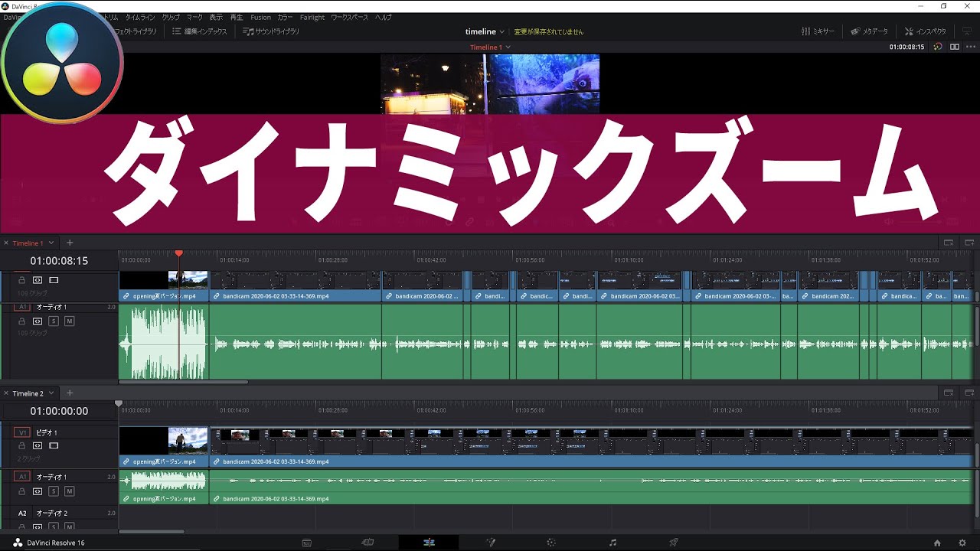Image resolution: width=980 pixels, height=551 pixels.
Task: Select opening video clip in Timeline 2
Action: 164,446
